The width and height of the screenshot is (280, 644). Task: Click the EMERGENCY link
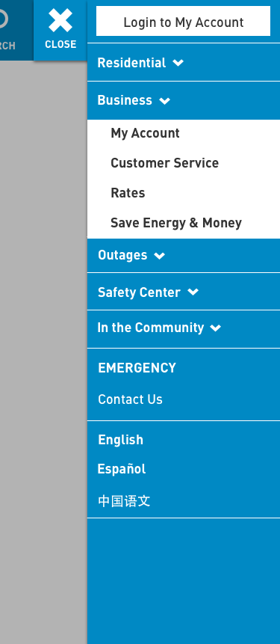pos(137,367)
